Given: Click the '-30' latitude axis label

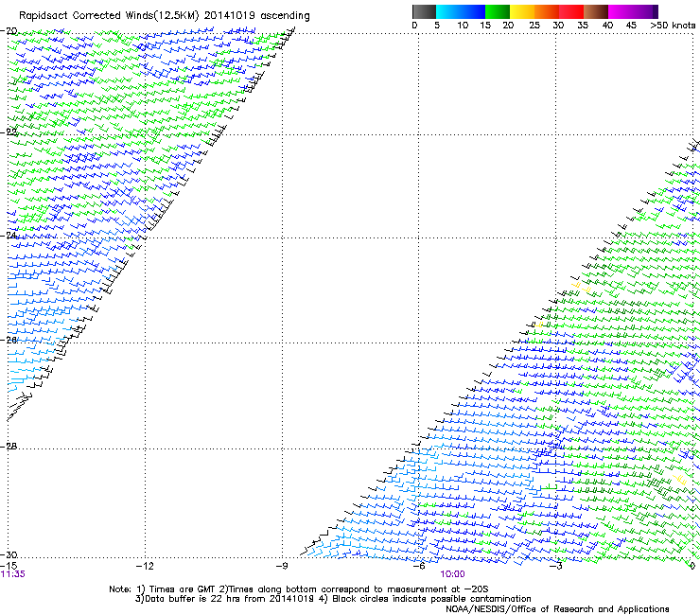Looking at the screenshot, I should (9, 554).
